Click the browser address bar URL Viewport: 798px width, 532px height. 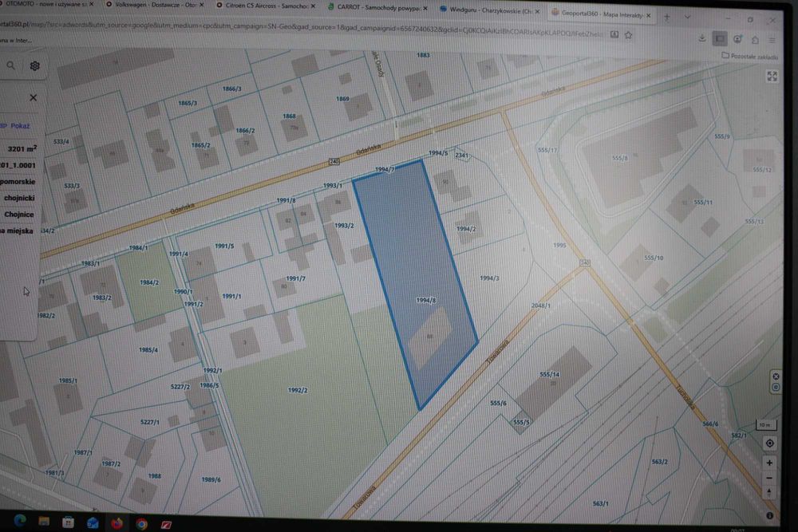pyautogui.click(x=300, y=27)
